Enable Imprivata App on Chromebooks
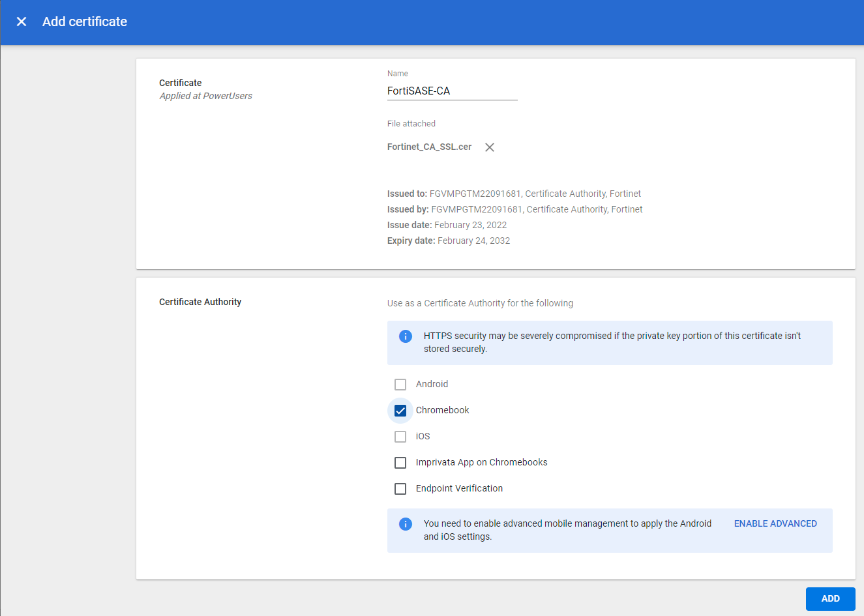864x616 pixels. click(x=400, y=462)
